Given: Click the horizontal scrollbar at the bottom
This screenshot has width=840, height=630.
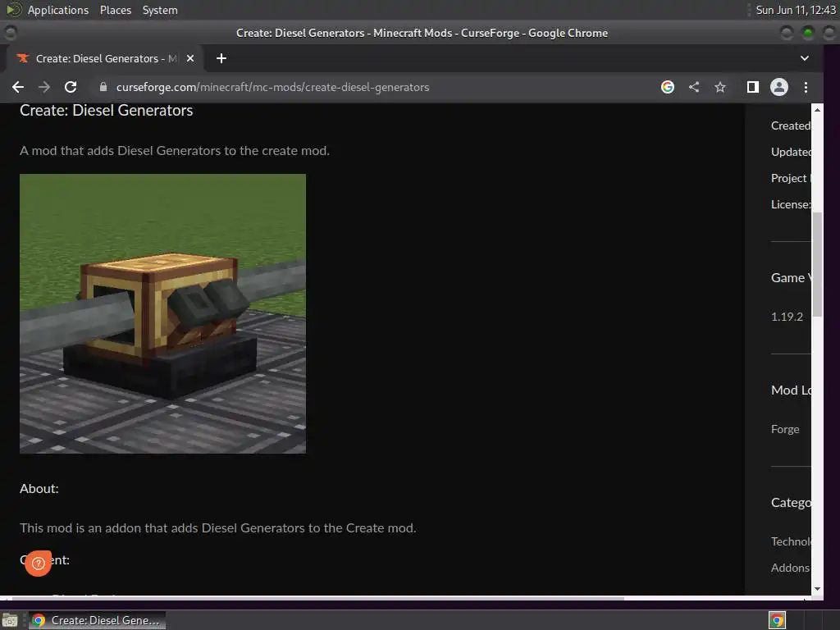Looking at the screenshot, I should tap(318, 598).
